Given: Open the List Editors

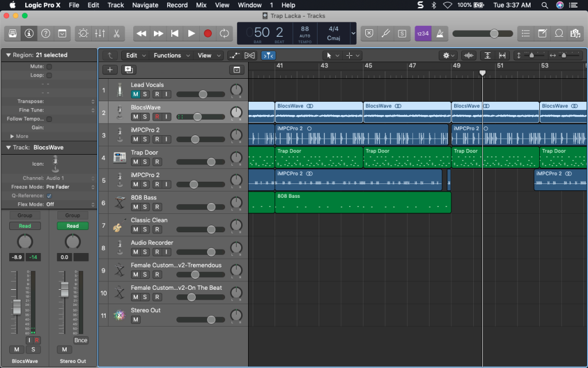Looking at the screenshot, I should (526, 33).
